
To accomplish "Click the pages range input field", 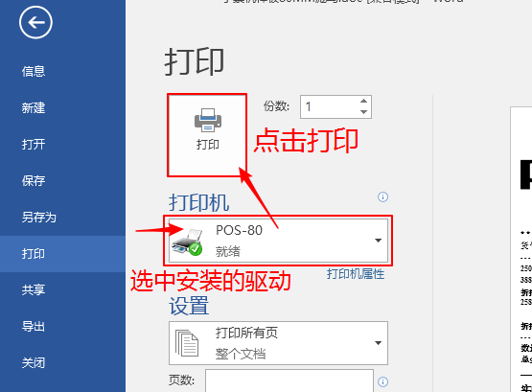I will 289,380.
